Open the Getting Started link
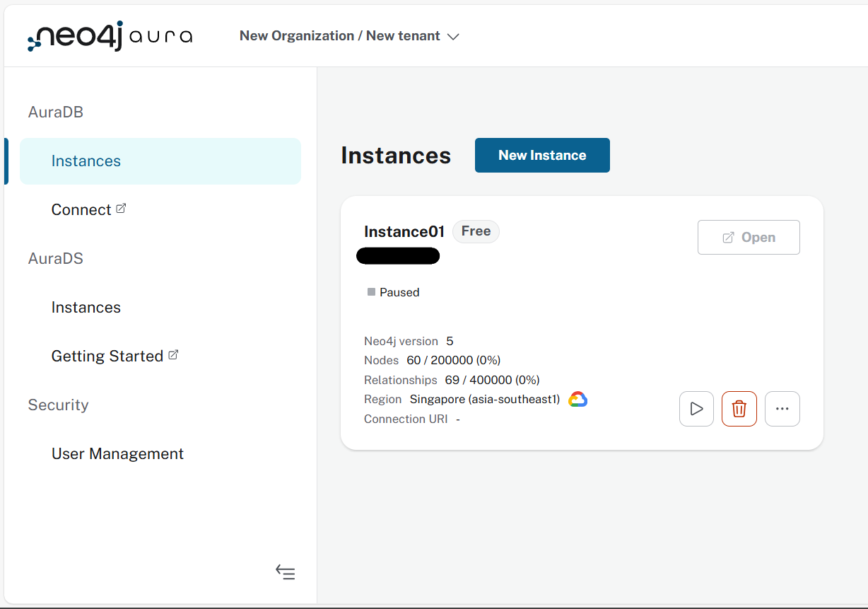The height and width of the screenshot is (609, 868). 107,356
